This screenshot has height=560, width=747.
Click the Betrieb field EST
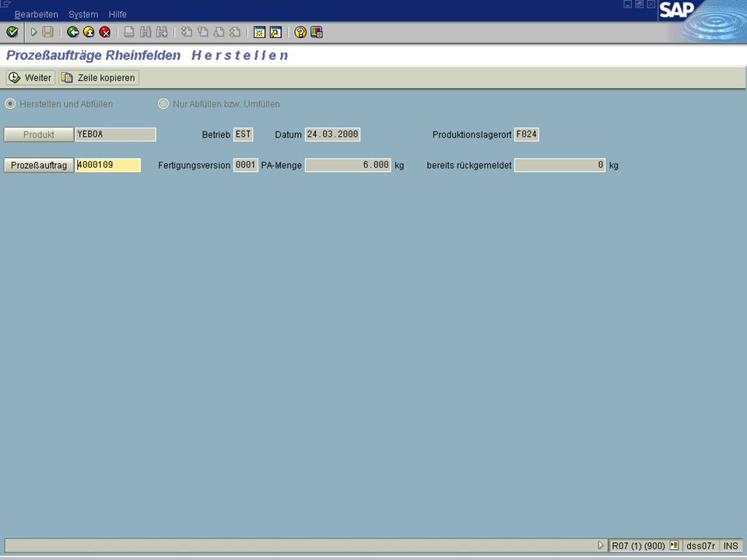click(243, 135)
